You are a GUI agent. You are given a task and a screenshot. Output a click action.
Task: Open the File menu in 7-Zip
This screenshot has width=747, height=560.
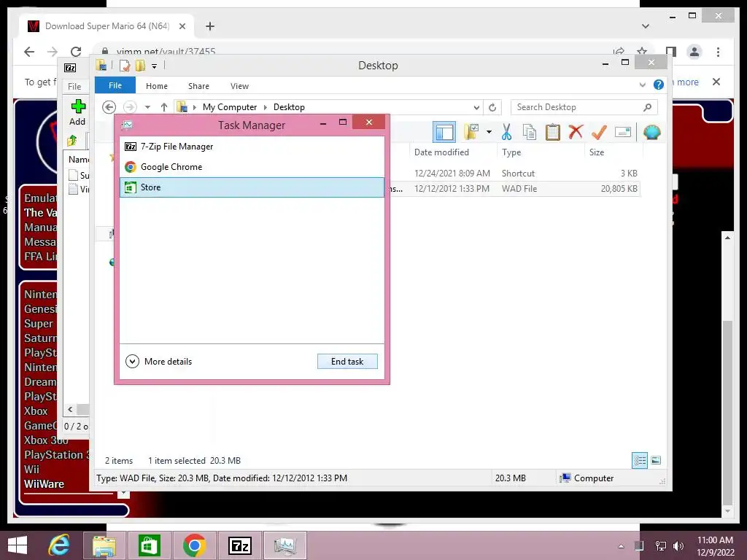74,87
